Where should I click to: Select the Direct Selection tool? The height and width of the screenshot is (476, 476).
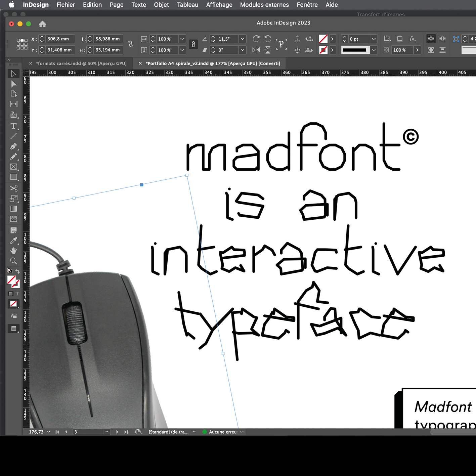point(13,84)
